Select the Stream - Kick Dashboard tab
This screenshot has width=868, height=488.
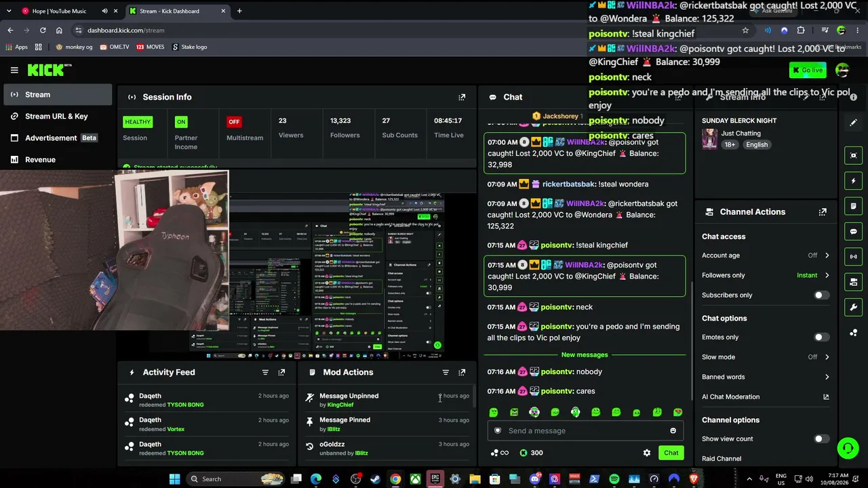[176, 11]
